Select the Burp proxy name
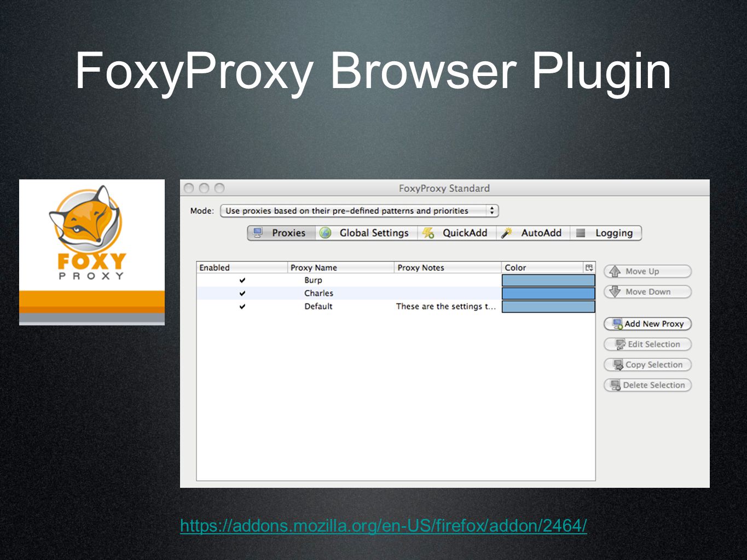The width and height of the screenshot is (747, 560). click(x=313, y=280)
